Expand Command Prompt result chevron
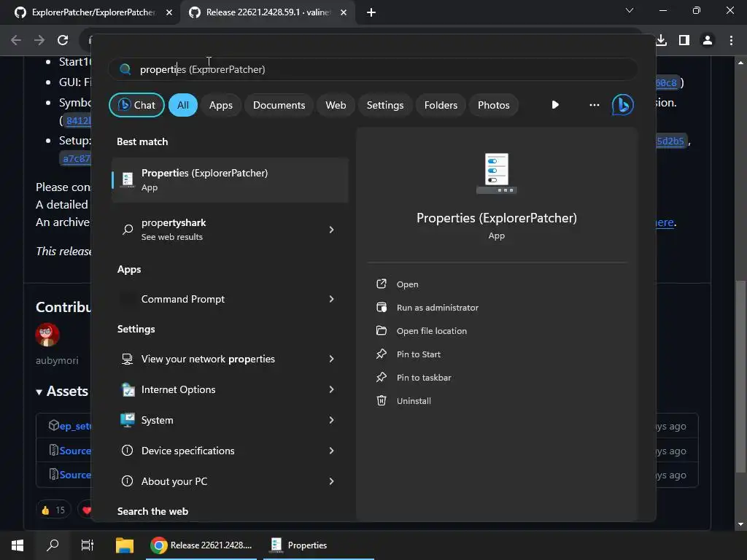747x560 pixels. pyautogui.click(x=332, y=299)
